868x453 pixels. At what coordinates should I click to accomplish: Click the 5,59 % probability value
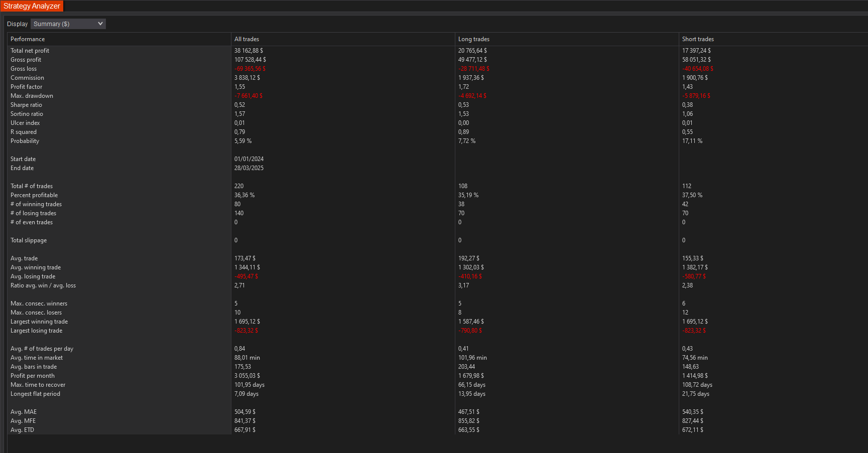click(x=243, y=141)
